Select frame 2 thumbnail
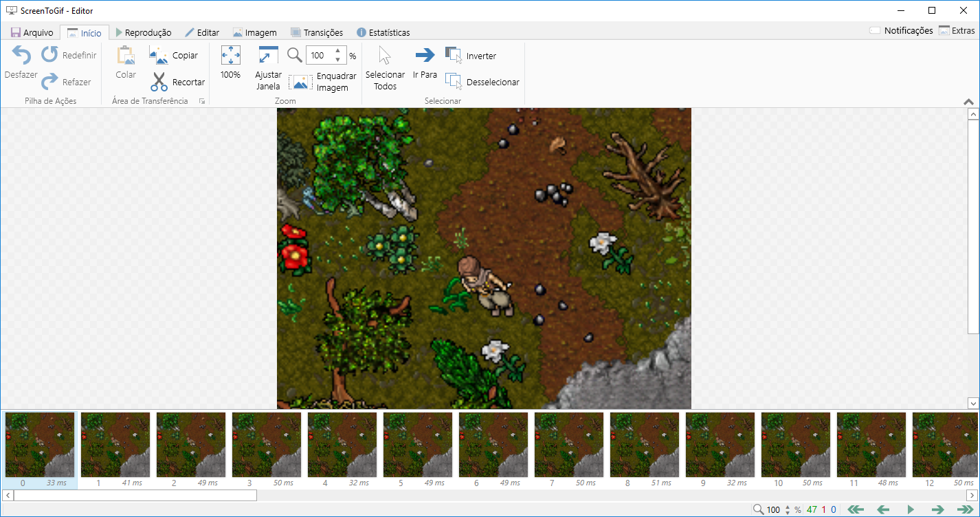Viewport: 980px width, 517px height. point(191,445)
